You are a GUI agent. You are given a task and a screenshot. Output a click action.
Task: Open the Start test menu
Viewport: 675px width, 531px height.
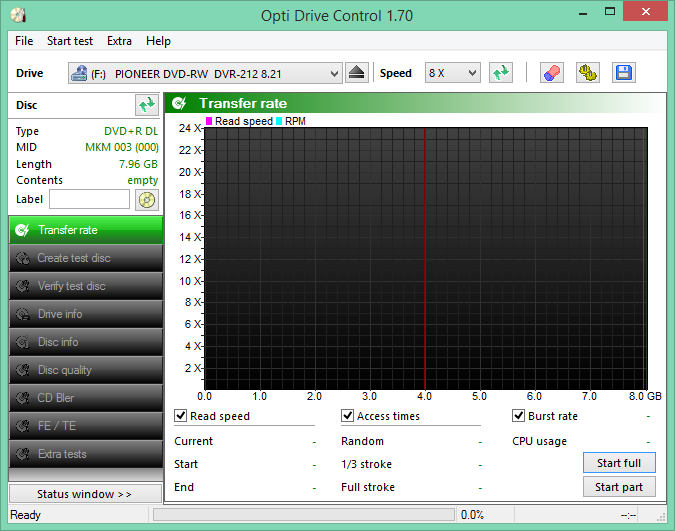click(70, 41)
